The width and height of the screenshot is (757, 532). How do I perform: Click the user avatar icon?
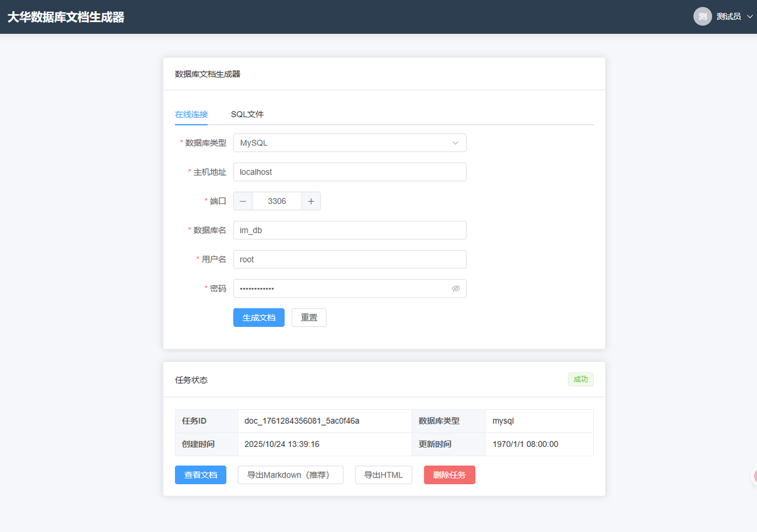coord(702,17)
